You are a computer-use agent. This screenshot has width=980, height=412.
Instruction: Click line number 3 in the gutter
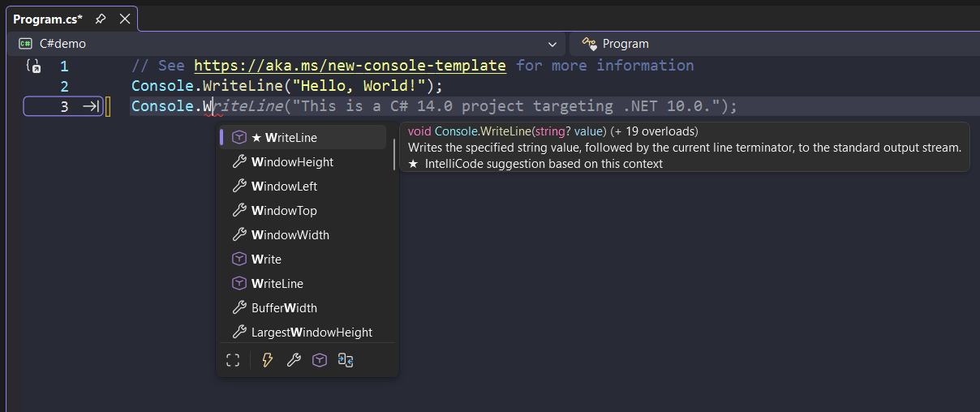[x=64, y=106]
